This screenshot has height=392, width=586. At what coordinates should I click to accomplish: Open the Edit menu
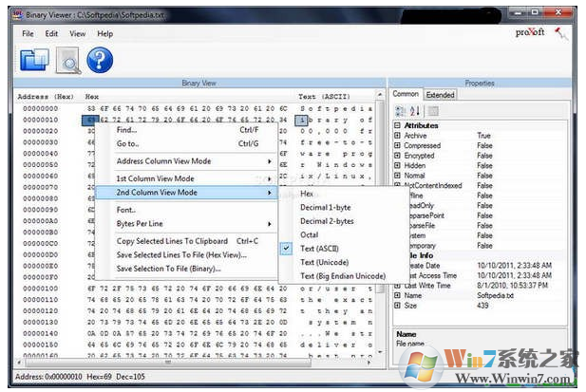tap(51, 33)
